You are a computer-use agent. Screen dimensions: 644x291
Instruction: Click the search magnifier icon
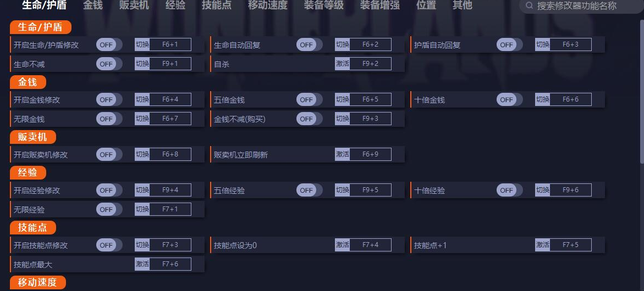pos(529,5)
